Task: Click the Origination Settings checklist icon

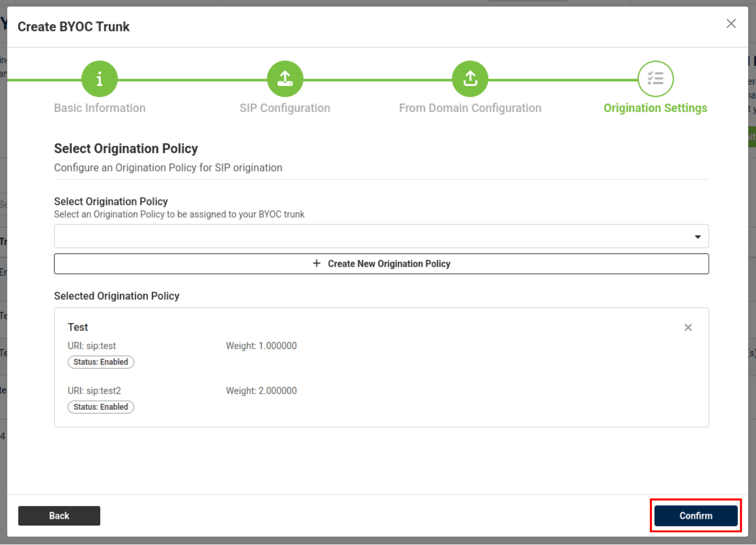Action: point(655,79)
